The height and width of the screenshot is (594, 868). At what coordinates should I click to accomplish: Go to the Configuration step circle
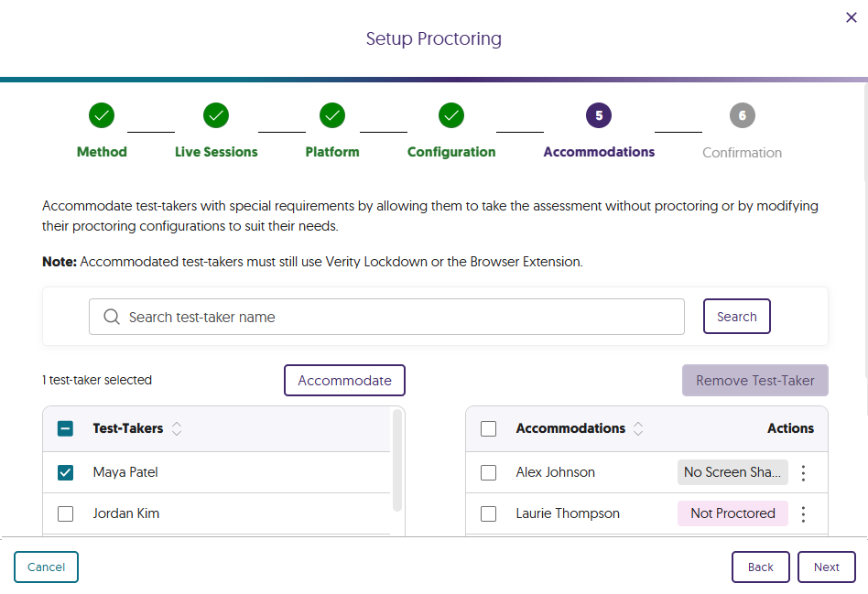click(x=451, y=115)
